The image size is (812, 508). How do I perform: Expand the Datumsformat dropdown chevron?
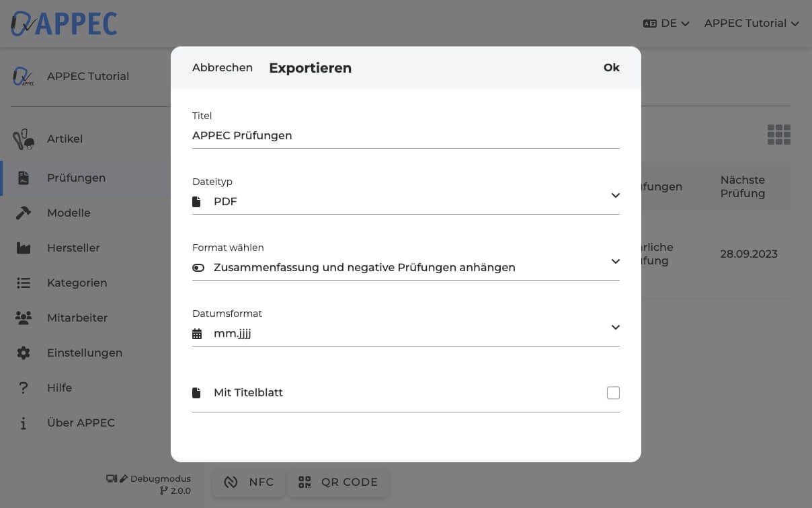[615, 327]
